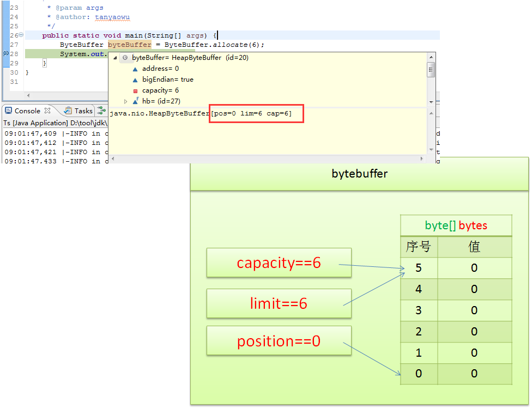Click the icon right of Tasks tab
532x409 pixels.
(101, 111)
